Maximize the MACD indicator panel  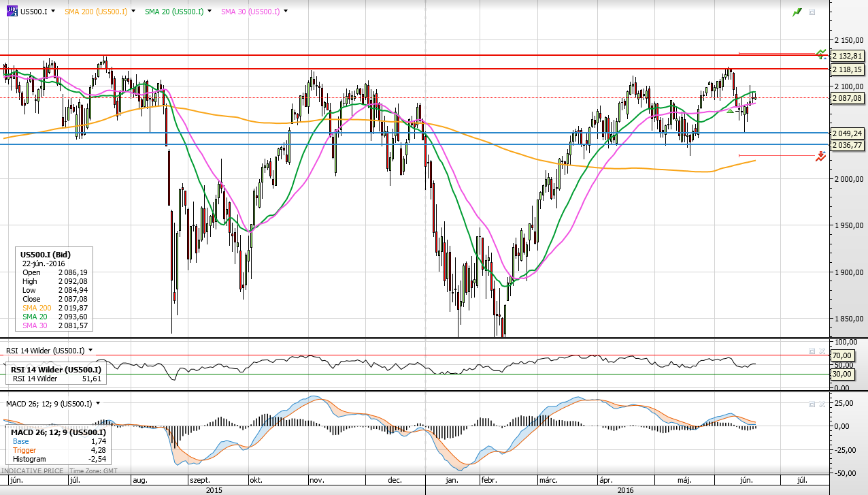[812, 404]
